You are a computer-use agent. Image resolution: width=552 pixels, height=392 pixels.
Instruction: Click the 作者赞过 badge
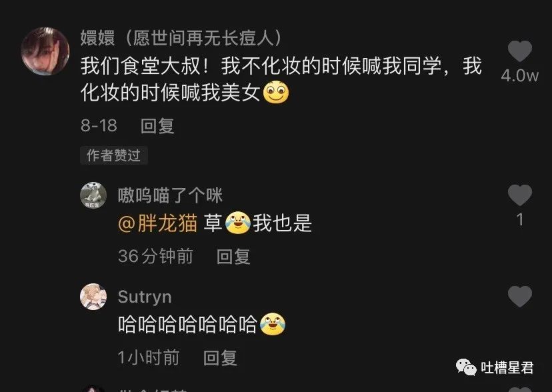pyautogui.click(x=114, y=155)
